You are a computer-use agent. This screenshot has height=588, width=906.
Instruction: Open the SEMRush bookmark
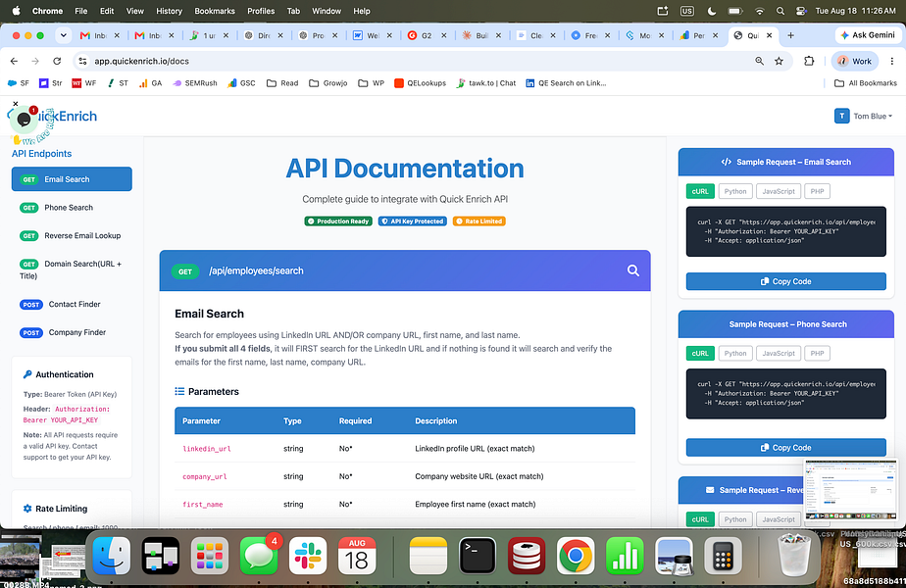[195, 83]
